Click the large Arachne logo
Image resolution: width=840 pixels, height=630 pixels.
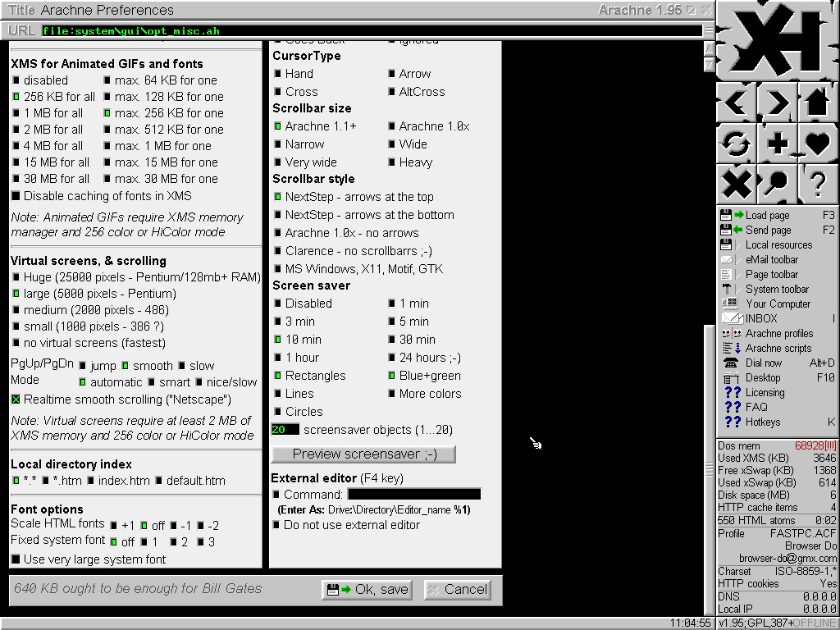(x=778, y=40)
